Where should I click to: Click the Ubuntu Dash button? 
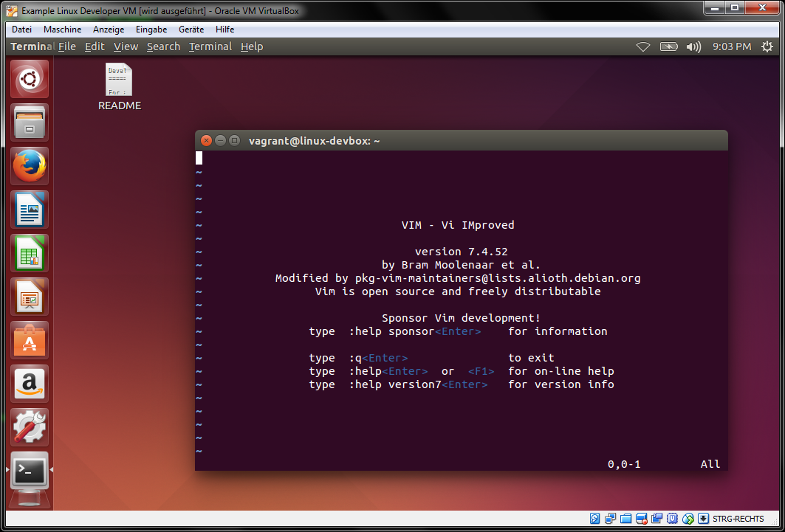[27, 78]
